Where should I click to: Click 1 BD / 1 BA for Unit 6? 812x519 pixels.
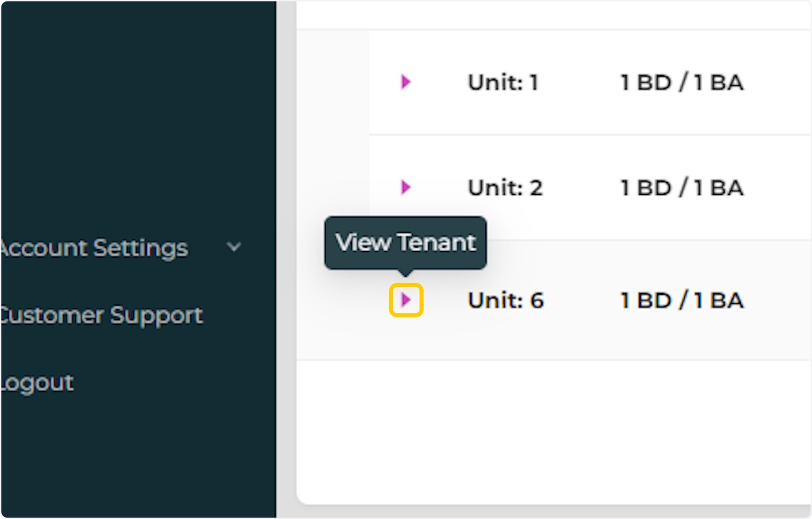pos(681,300)
